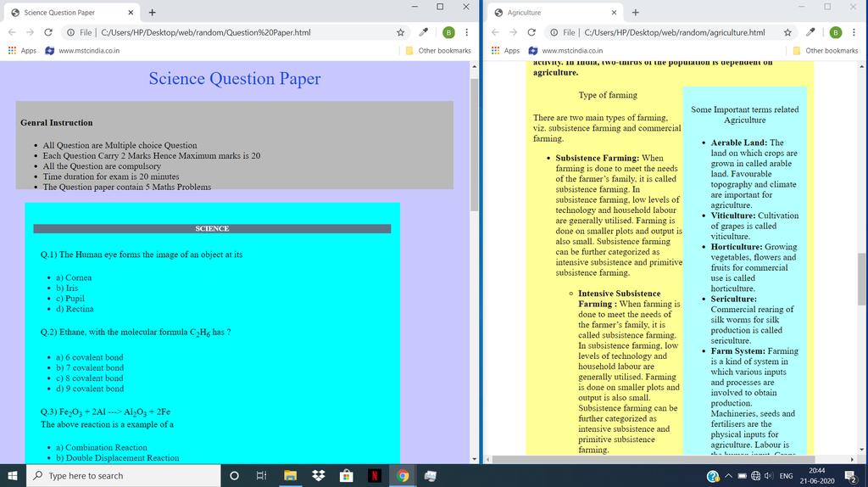View site info icon in left address bar

point(70,33)
